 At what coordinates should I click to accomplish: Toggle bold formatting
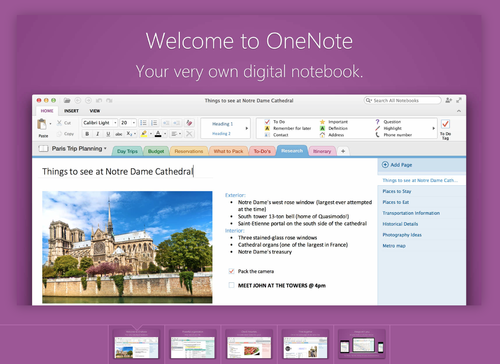coord(87,134)
